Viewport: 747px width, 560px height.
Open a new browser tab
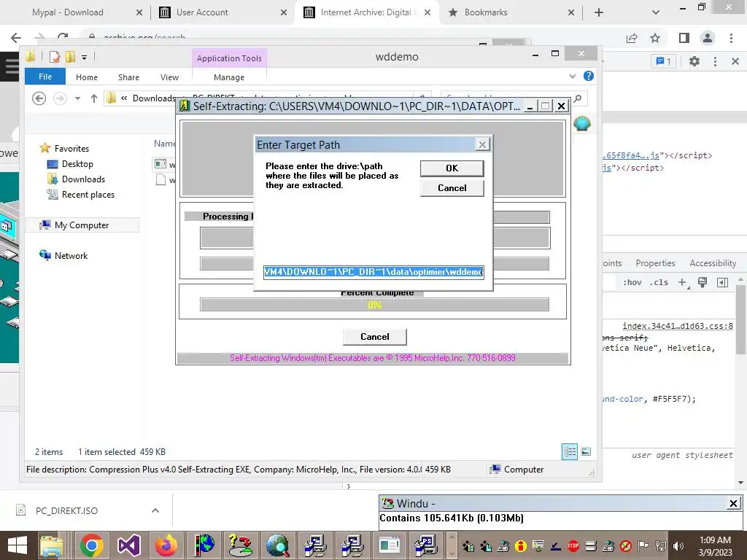(x=599, y=12)
